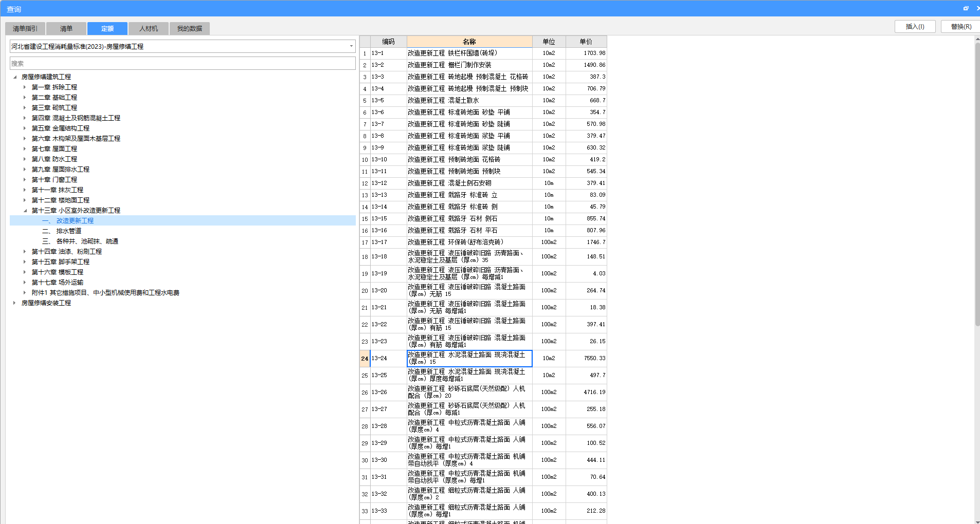Select row 13-17 环保砖(舒布洛克砖)
The width and height of the screenshot is (980, 524).
tap(469, 242)
